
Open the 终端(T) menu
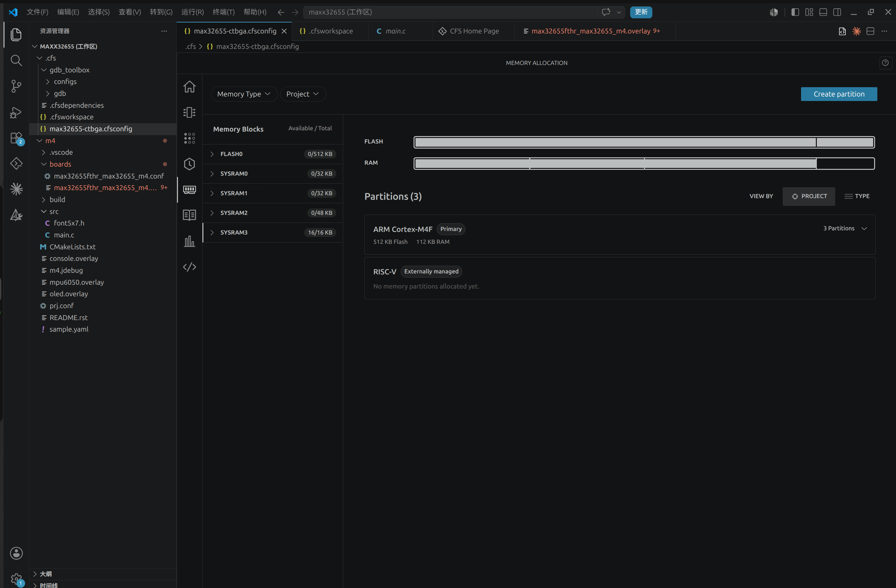pos(224,12)
